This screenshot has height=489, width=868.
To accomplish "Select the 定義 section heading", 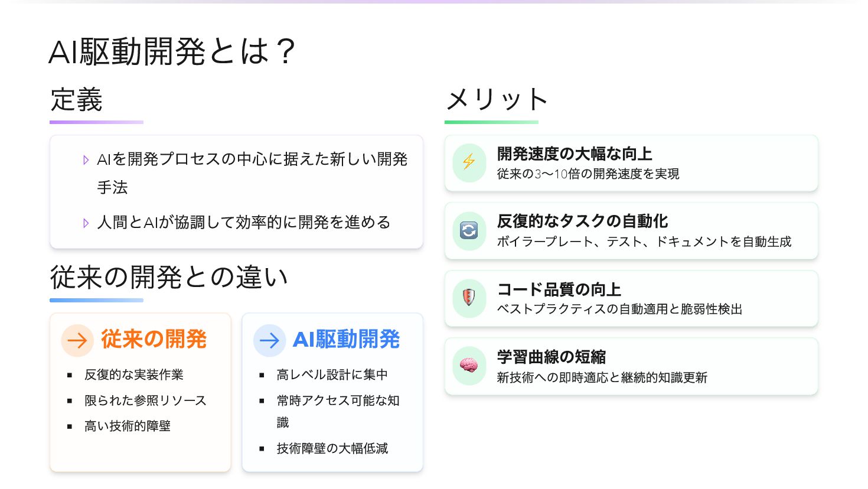I will [77, 99].
